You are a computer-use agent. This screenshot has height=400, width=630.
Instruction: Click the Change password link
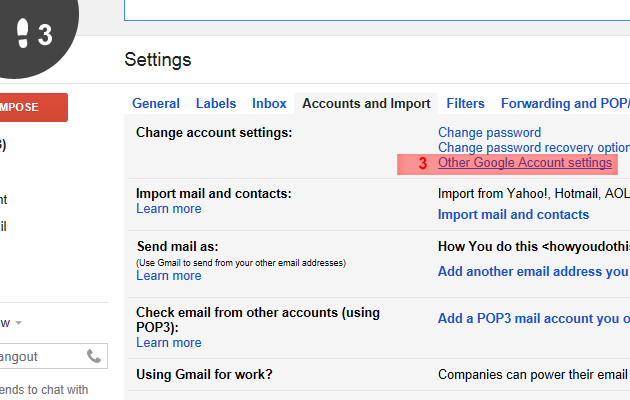point(489,133)
